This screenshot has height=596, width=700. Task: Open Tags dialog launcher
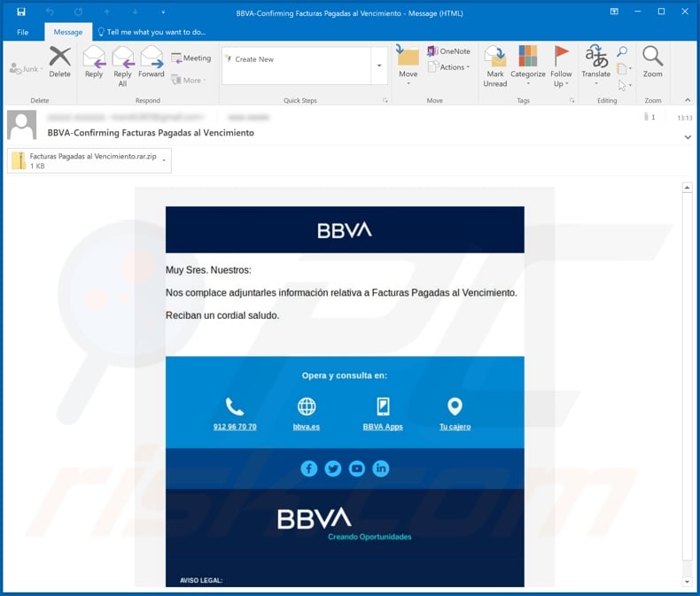coord(572,101)
